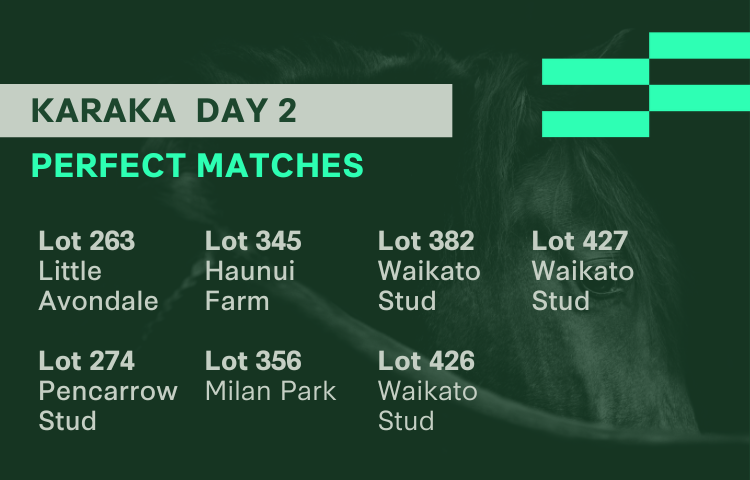Click the top bar of the green logo

pos(699,45)
